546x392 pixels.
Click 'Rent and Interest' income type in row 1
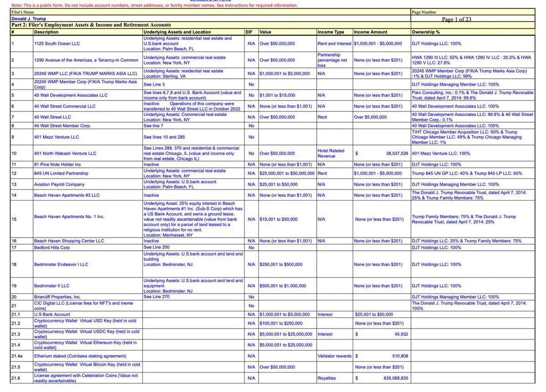click(334, 44)
